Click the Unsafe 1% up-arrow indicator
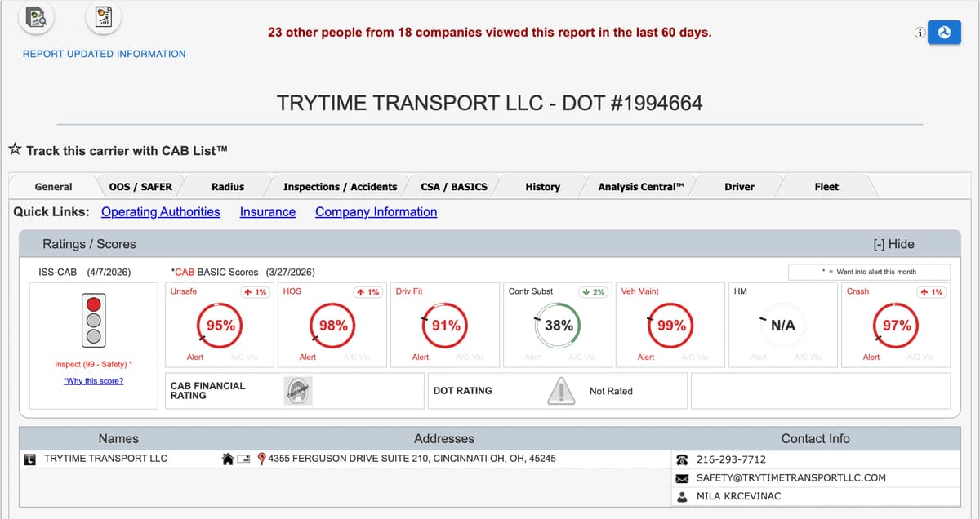The width and height of the screenshot is (980, 519). 256,292
